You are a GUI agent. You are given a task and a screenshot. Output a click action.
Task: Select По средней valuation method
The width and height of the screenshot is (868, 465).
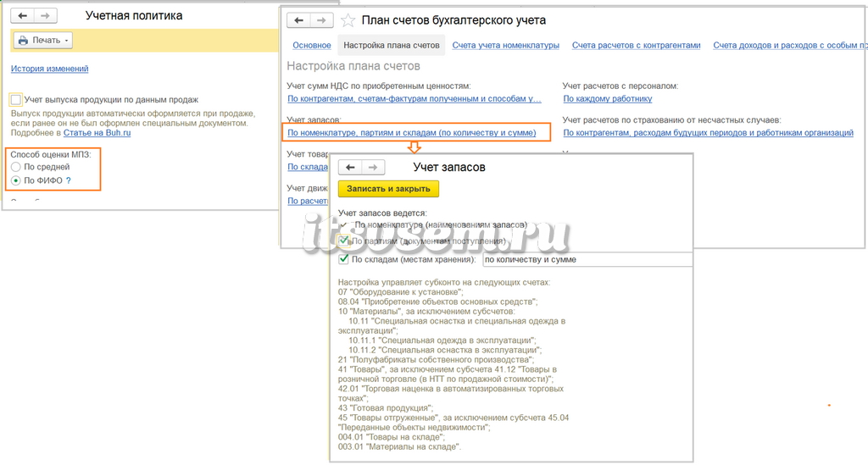pyautogui.click(x=15, y=167)
